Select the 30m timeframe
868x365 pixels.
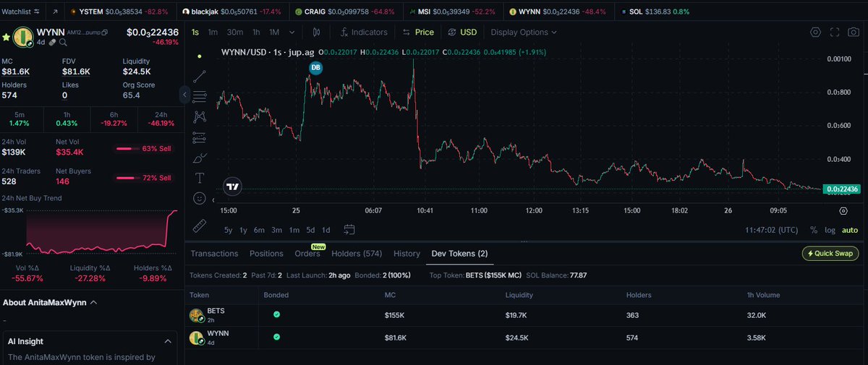(x=234, y=32)
